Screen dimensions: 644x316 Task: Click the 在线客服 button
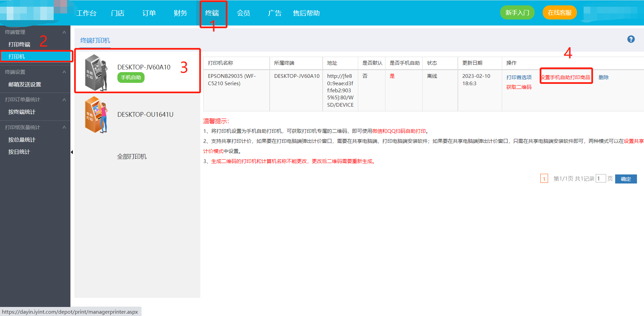pos(559,13)
